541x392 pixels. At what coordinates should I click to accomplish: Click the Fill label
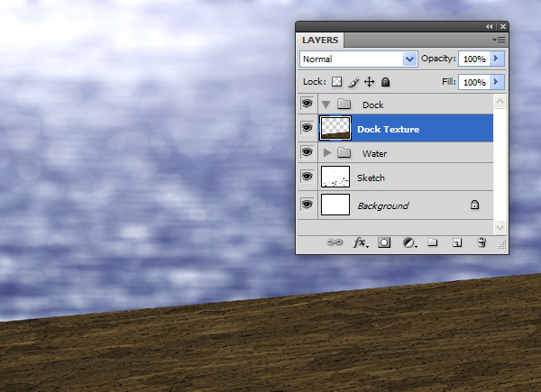pos(448,82)
